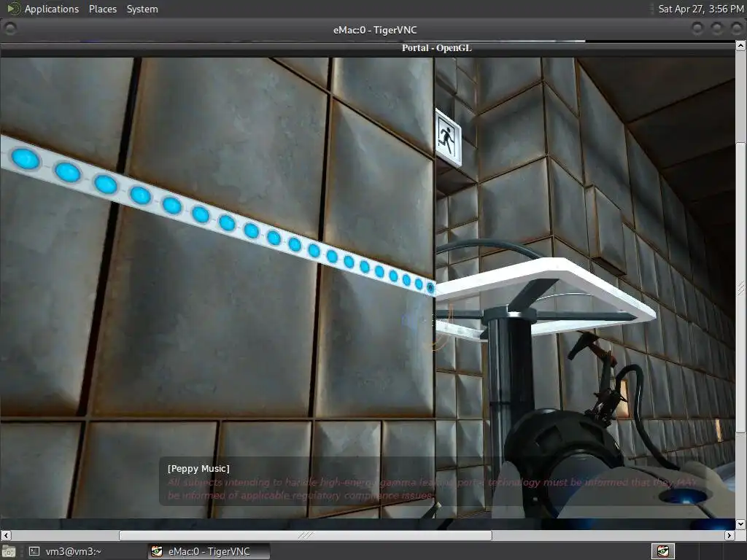Click the Portal - OpenGL title bar

tap(368, 47)
